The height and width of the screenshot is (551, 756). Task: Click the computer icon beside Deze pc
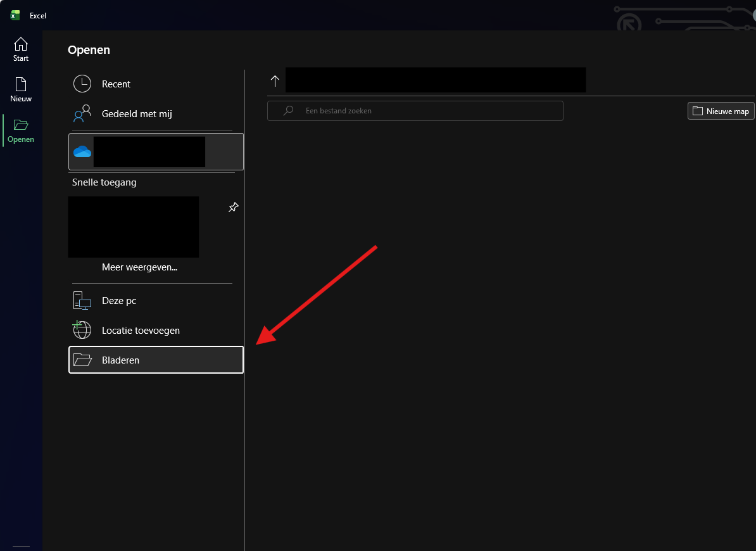[x=82, y=301]
